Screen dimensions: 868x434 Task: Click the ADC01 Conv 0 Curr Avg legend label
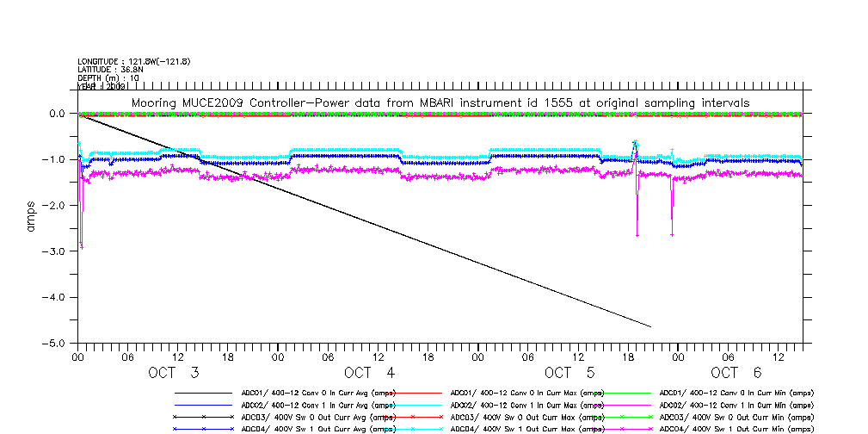point(318,393)
